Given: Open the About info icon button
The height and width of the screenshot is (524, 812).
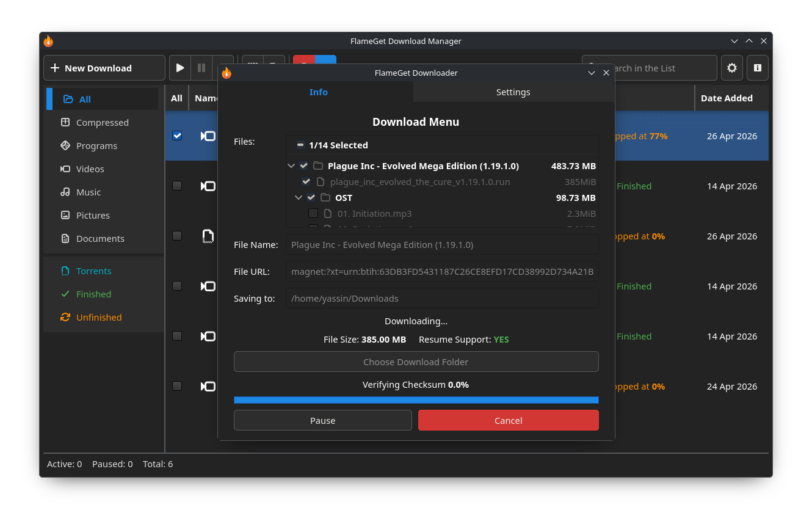Looking at the screenshot, I should click(758, 68).
